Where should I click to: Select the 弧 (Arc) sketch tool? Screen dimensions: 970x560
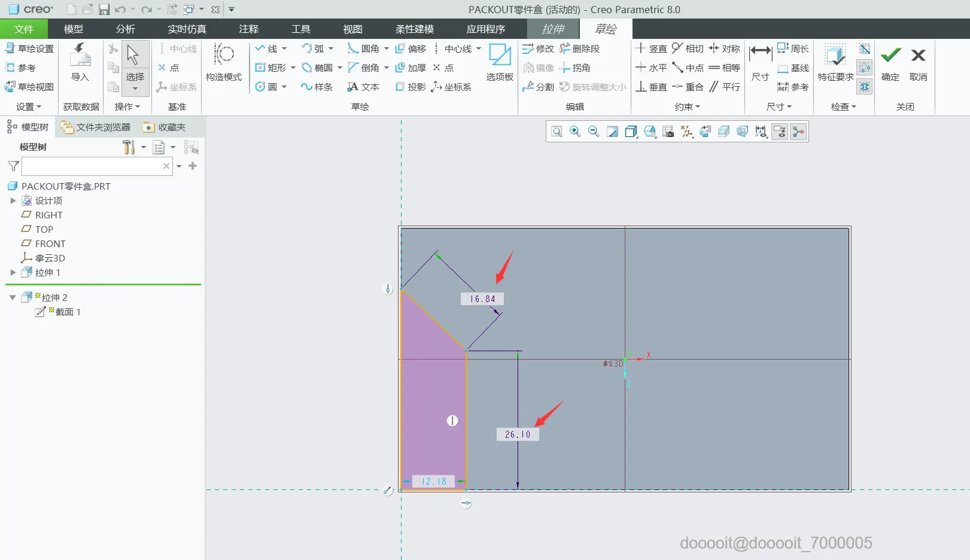click(x=313, y=48)
